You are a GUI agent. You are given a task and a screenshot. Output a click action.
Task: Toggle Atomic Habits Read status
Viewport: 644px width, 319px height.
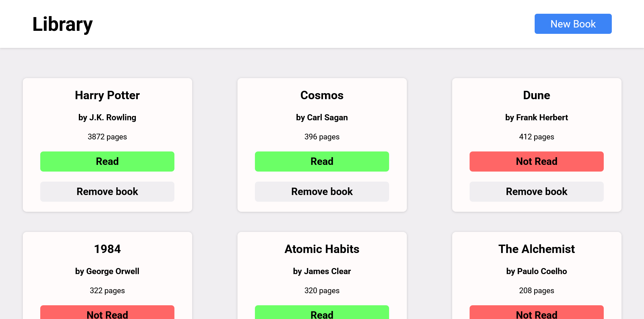[322, 312]
